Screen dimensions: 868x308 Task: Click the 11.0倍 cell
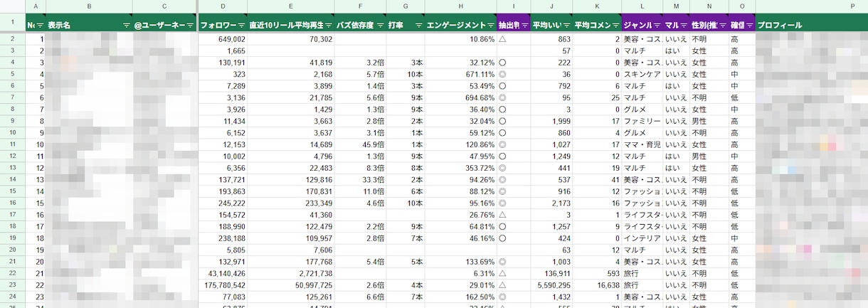(361, 192)
